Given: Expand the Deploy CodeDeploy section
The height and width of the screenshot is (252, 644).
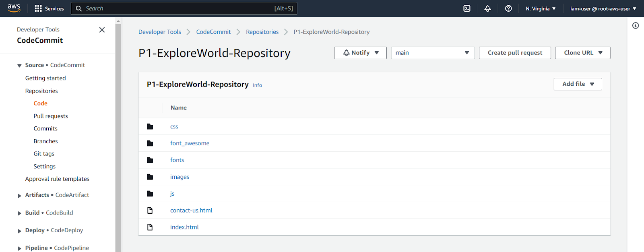Looking at the screenshot, I should [x=19, y=231].
